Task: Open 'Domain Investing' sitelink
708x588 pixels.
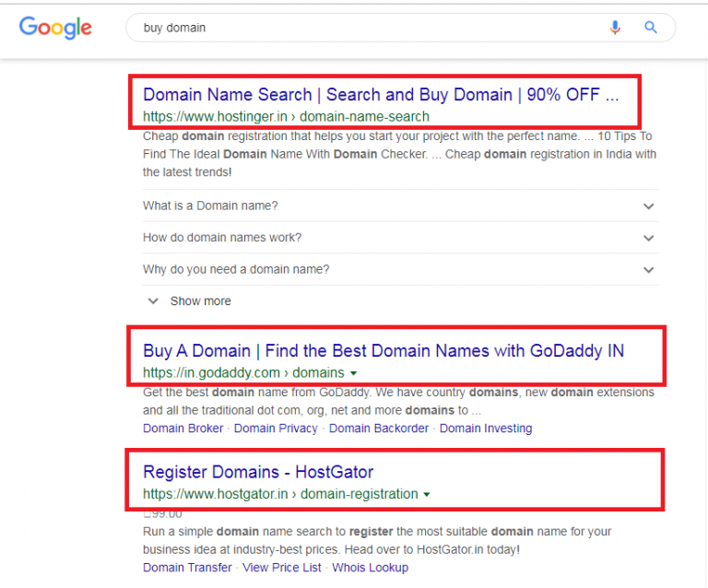Action: (x=486, y=429)
